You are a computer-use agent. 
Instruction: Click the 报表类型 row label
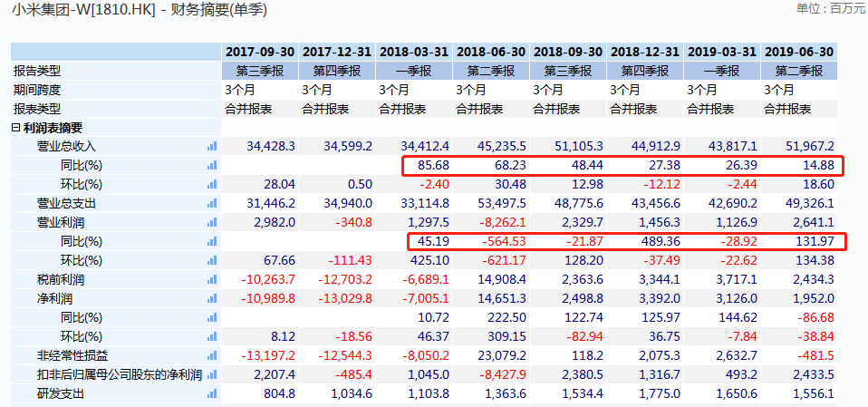pyautogui.click(x=37, y=109)
